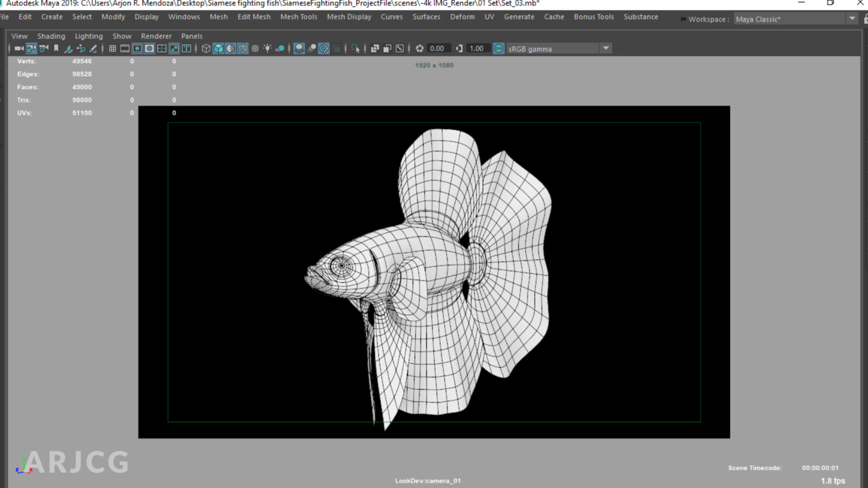Toggle the Film Gate icon
Image resolution: width=868 pixels, height=488 pixels.
click(125, 48)
